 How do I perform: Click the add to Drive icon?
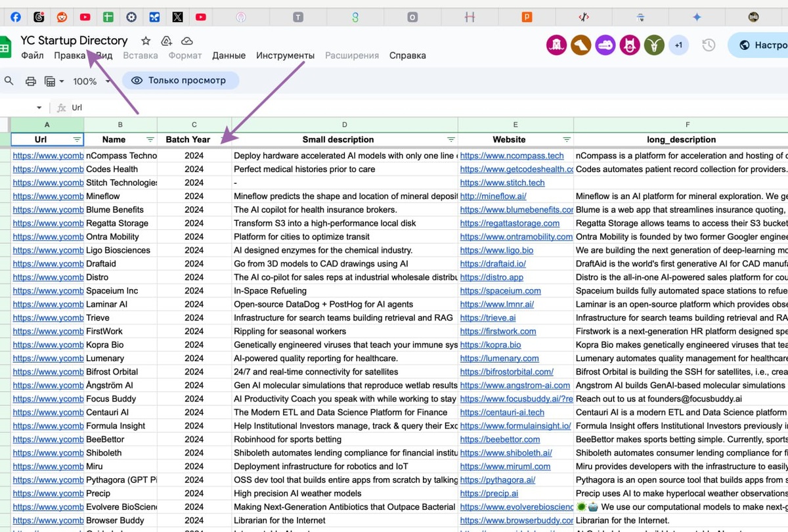click(x=166, y=41)
